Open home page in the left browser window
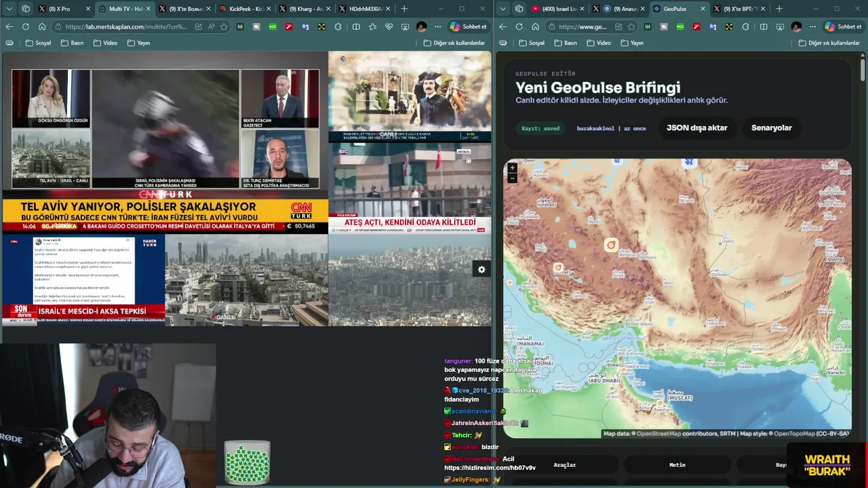 [42, 26]
